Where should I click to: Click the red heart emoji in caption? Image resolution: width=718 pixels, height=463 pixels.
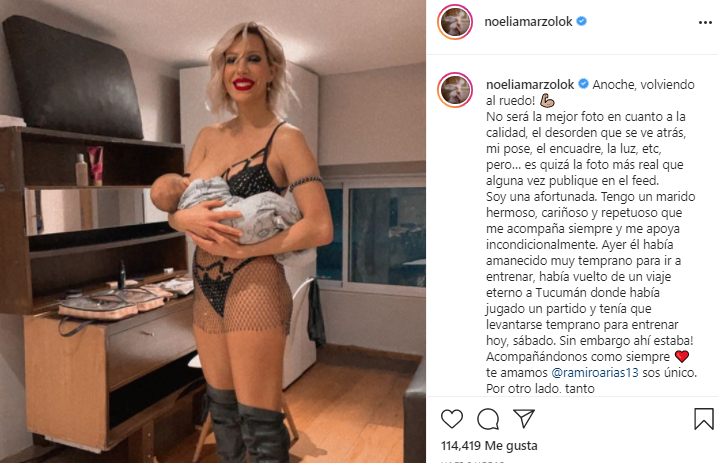click(x=682, y=356)
